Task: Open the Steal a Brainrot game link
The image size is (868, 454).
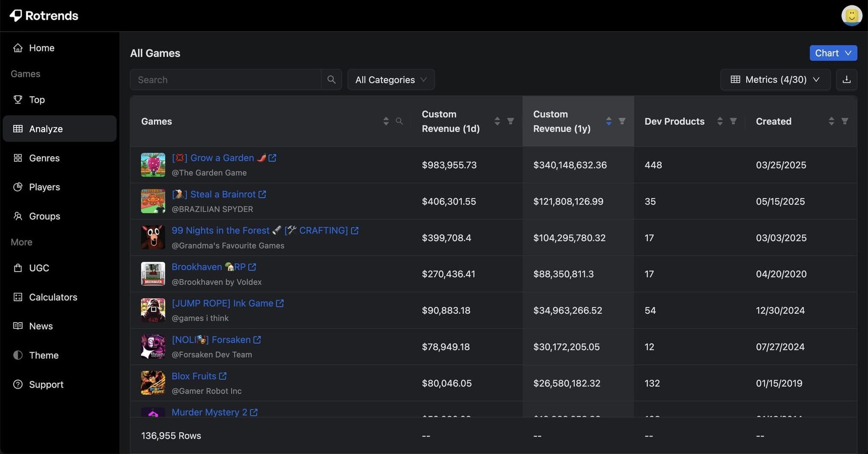Action: [222, 194]
